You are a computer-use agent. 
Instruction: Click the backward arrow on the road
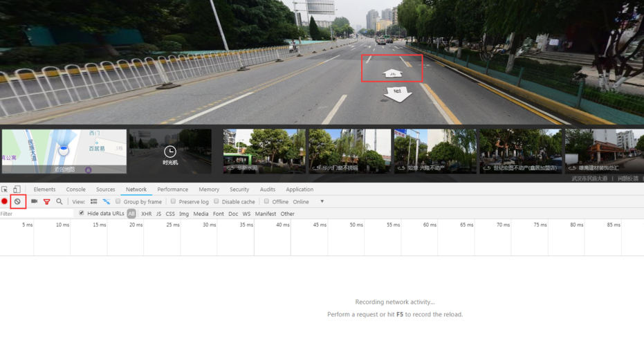398,94
